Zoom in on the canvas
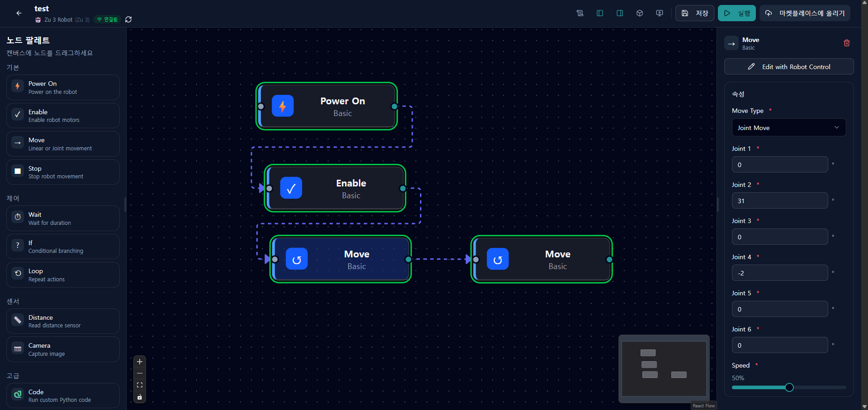The image size is (868, 410). tap(140, 362)
